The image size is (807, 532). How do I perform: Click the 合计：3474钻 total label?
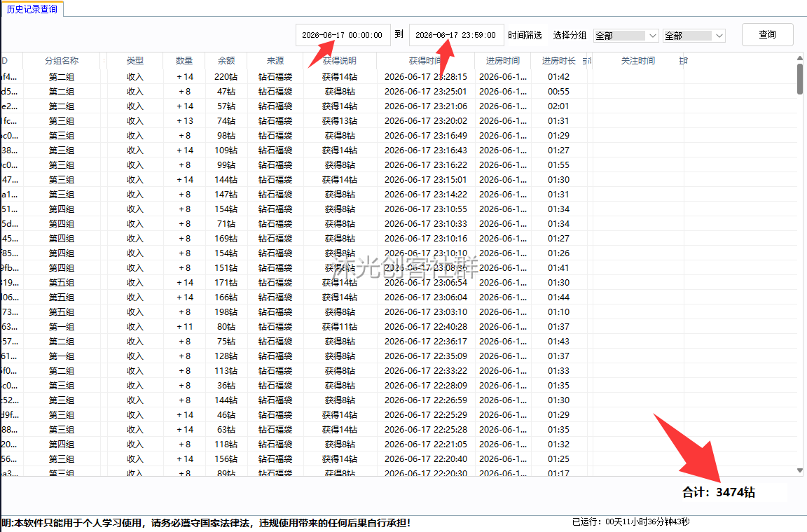pyautogui.click(x=719, y=492)
